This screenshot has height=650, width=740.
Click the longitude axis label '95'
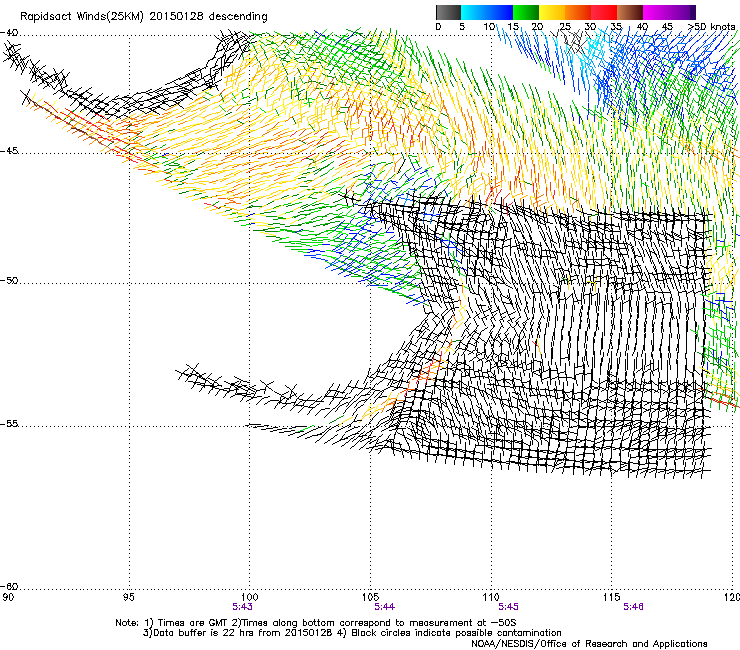click(x=128, y=598)
